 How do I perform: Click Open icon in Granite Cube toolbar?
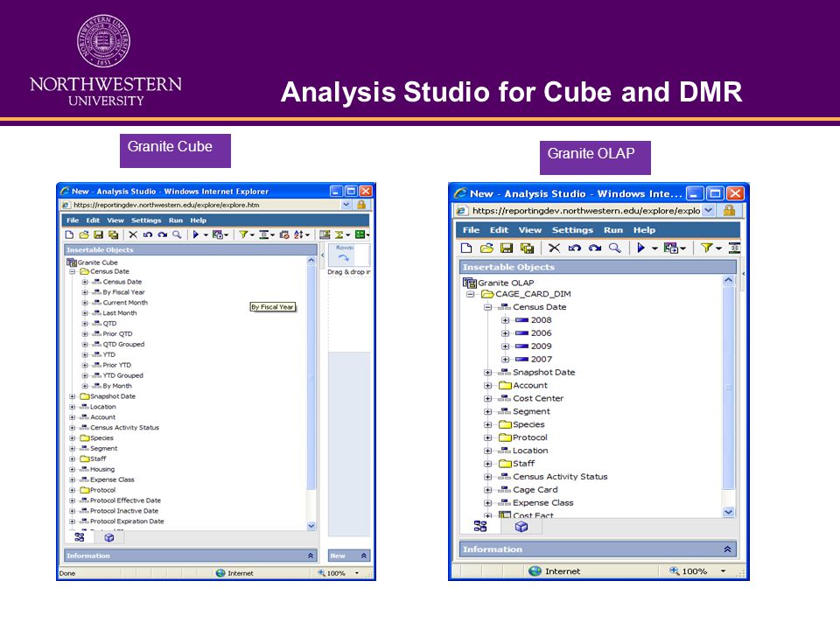click(84, 234)
